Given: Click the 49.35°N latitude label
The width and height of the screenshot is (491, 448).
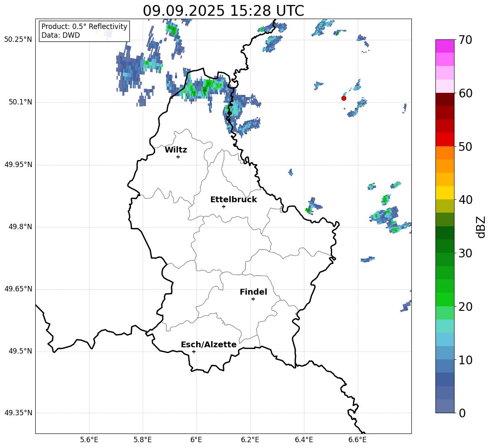Looking at the screenshot, I should coord(18,413).
